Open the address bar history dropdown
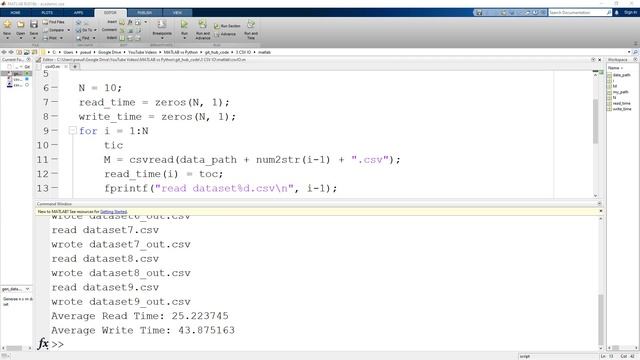Image resolution: width=640 pixels, height=360 pixels. 629,52
